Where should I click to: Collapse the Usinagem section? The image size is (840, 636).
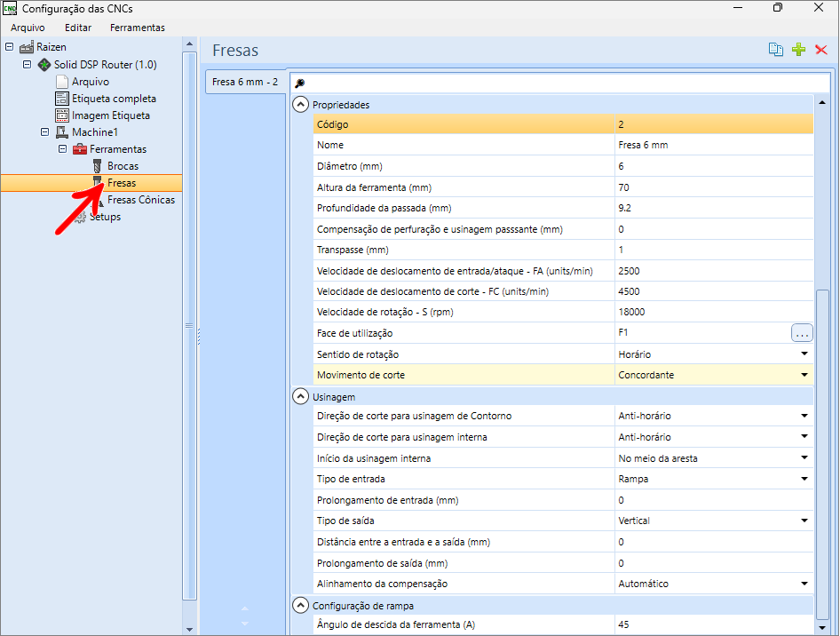300,396
